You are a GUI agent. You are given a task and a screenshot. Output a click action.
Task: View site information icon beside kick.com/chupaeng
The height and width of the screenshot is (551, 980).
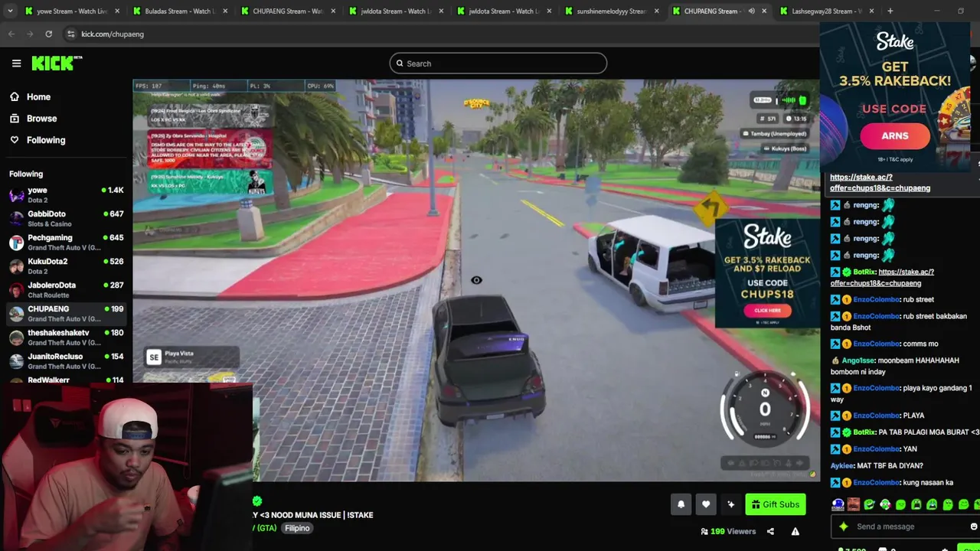click(x=70, y=34)
